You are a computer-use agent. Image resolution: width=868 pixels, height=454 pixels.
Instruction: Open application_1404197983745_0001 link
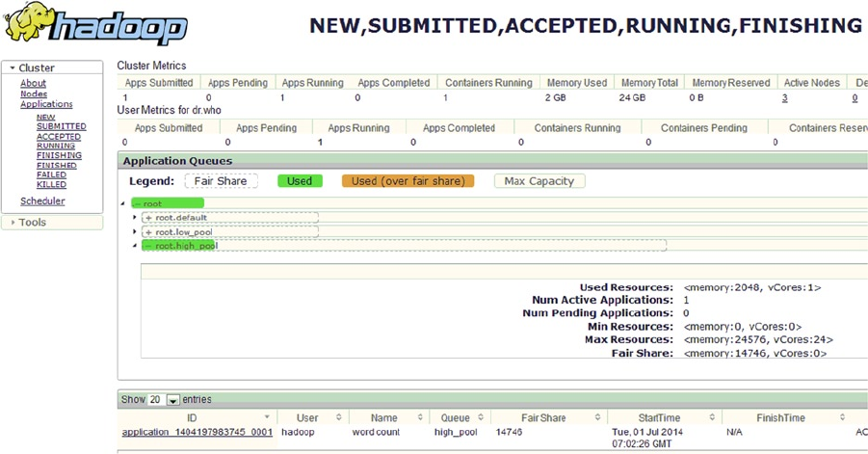197,432
